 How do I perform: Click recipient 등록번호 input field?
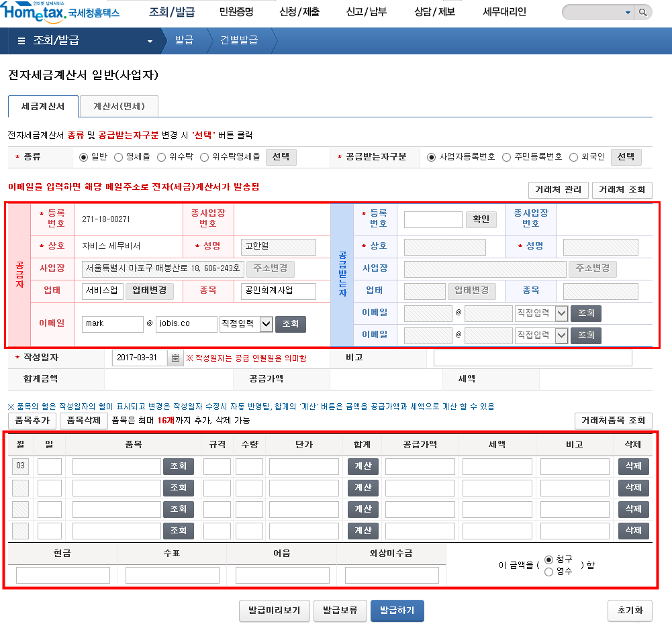point(433,219)
